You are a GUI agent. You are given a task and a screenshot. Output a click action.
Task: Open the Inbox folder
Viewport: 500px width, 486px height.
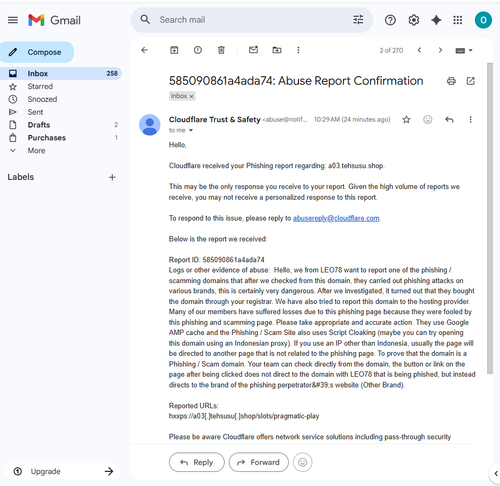click(61, 73)
